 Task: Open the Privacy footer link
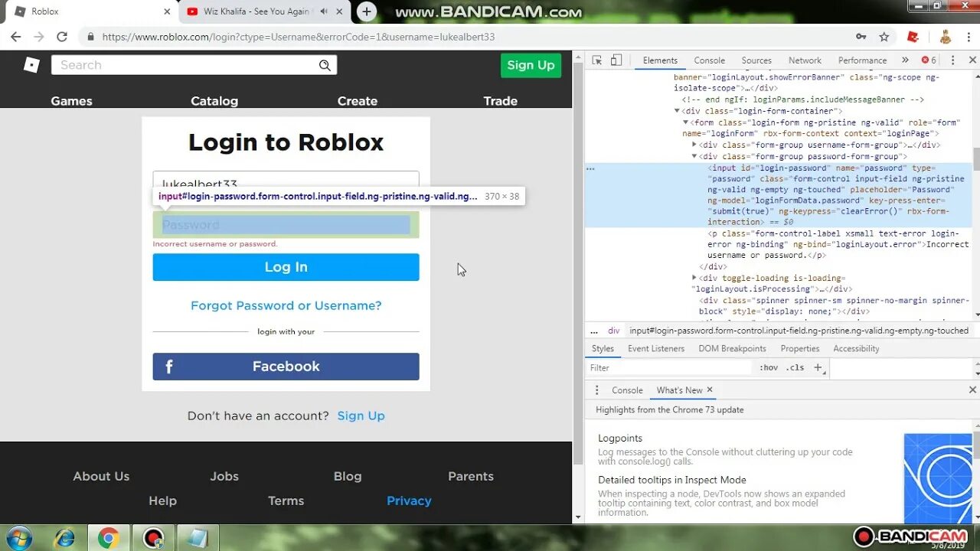point(409,500)
